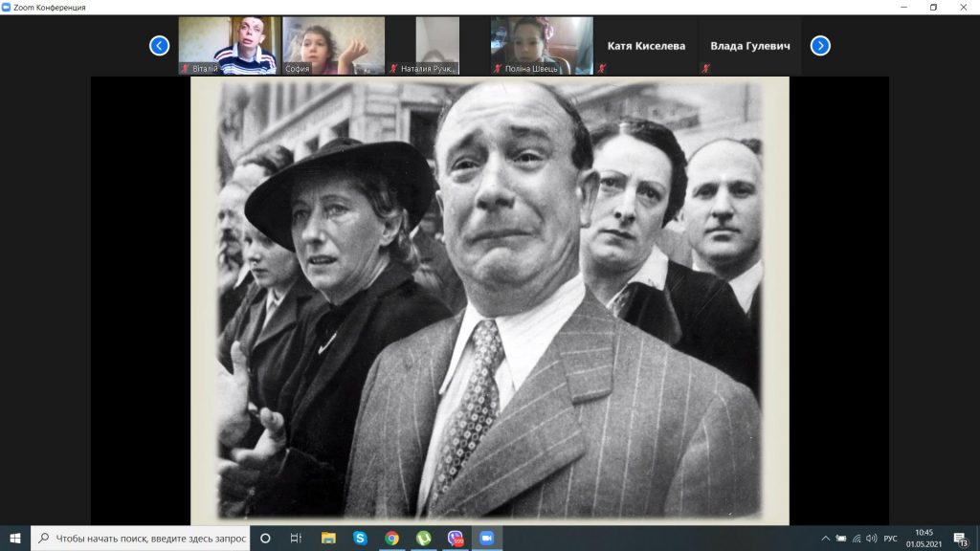Close the Zoom conference window

tap(963, 8)
